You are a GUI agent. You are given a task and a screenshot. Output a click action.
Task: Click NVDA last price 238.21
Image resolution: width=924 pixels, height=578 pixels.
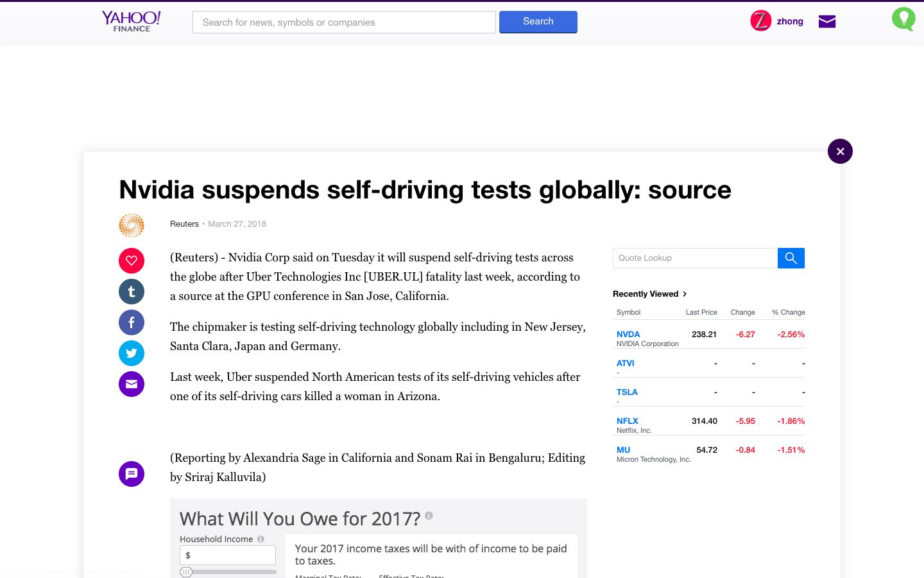[x=704, y=334]
